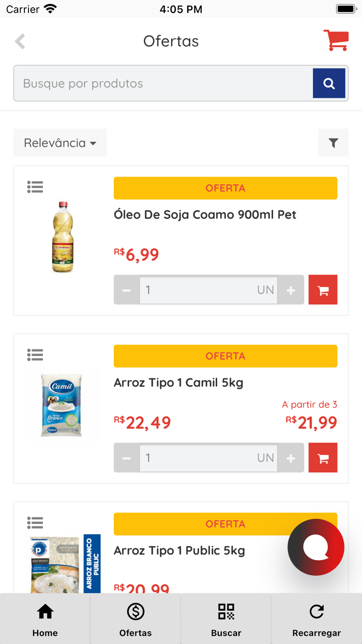Open the chat bubble floating button
The height and width of the screenshot is (644, 362).
(x=316, y=547)
